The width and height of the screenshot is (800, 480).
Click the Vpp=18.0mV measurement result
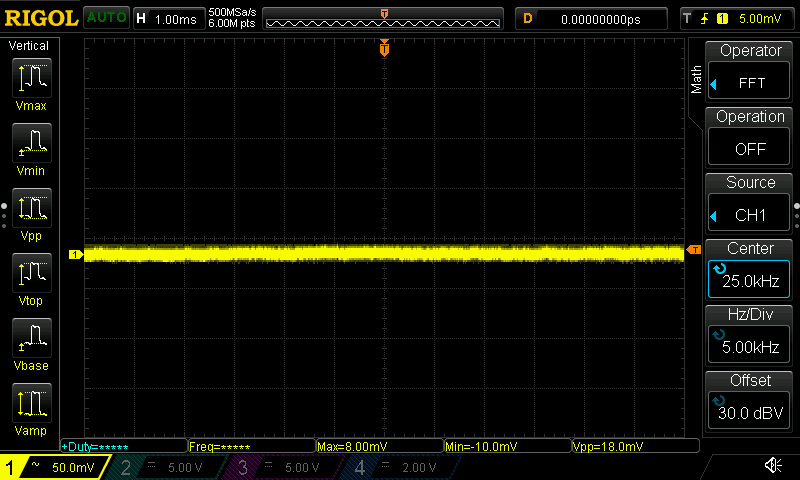coord(636,446)
